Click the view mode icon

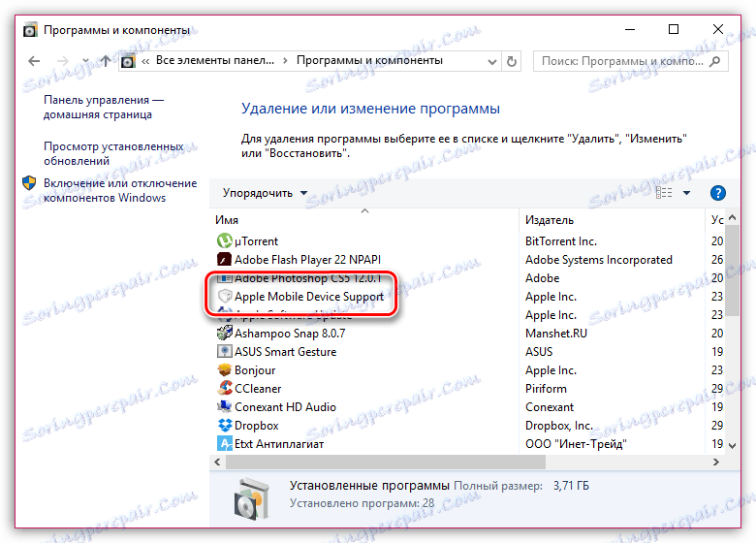click(x=664, y=193)
